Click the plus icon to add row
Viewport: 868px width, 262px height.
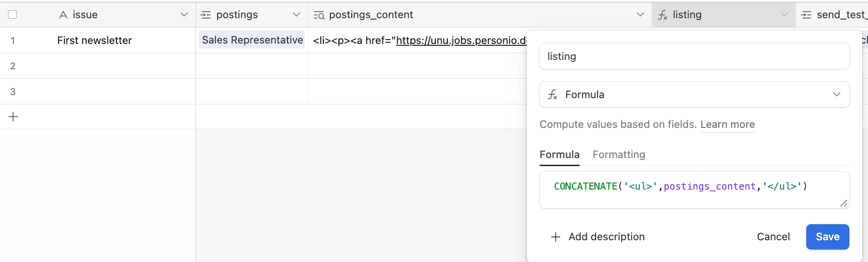tap(13, 117)
